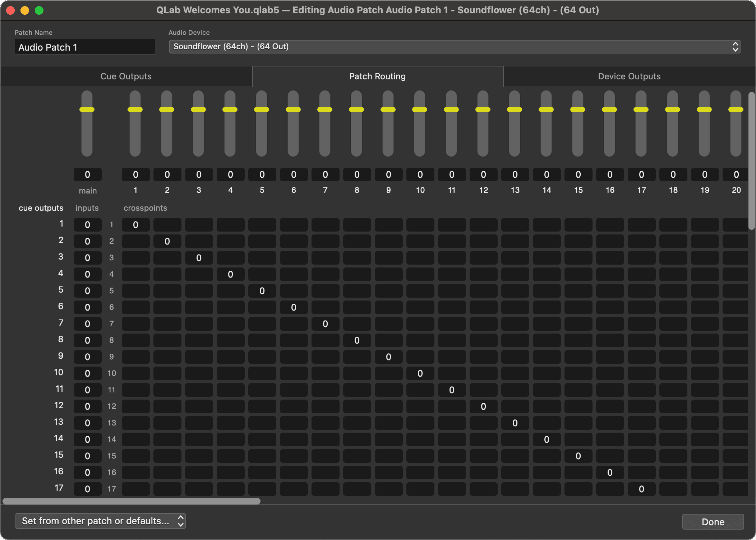Image resolution: width=756 pixels, height=540 pixels.
Task: Click crosspoint input 17 to output 17
Action: pyautogui.click(x=642, y=489)
